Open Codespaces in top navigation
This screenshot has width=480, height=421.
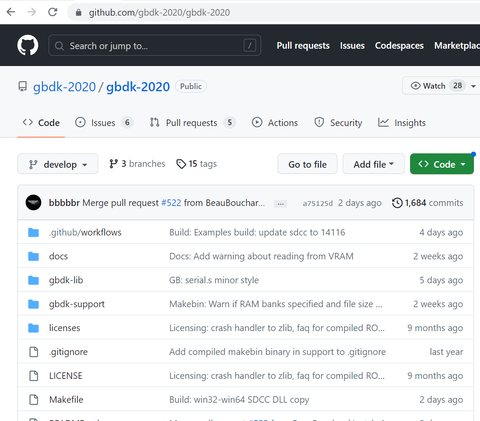click(399, 45)
